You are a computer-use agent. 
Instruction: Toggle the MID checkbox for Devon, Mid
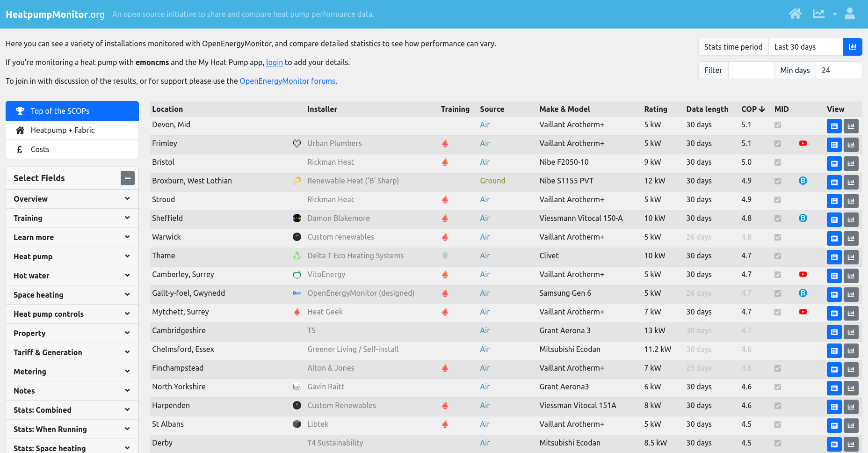click(778, 125)
